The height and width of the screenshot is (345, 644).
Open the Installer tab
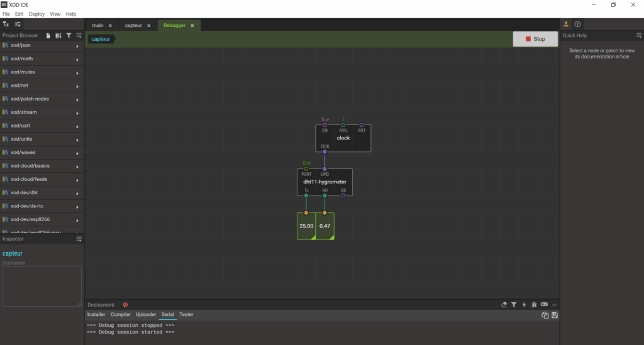(96, 315)
